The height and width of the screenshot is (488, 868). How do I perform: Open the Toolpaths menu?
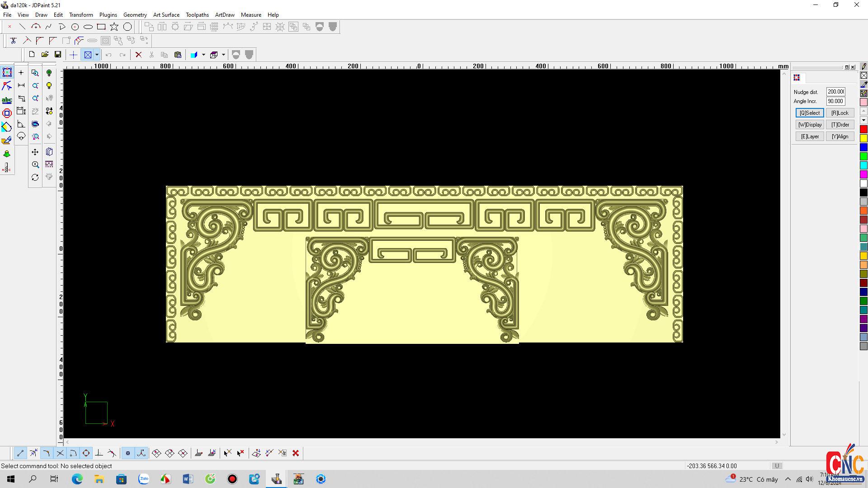tap(197, 14)
